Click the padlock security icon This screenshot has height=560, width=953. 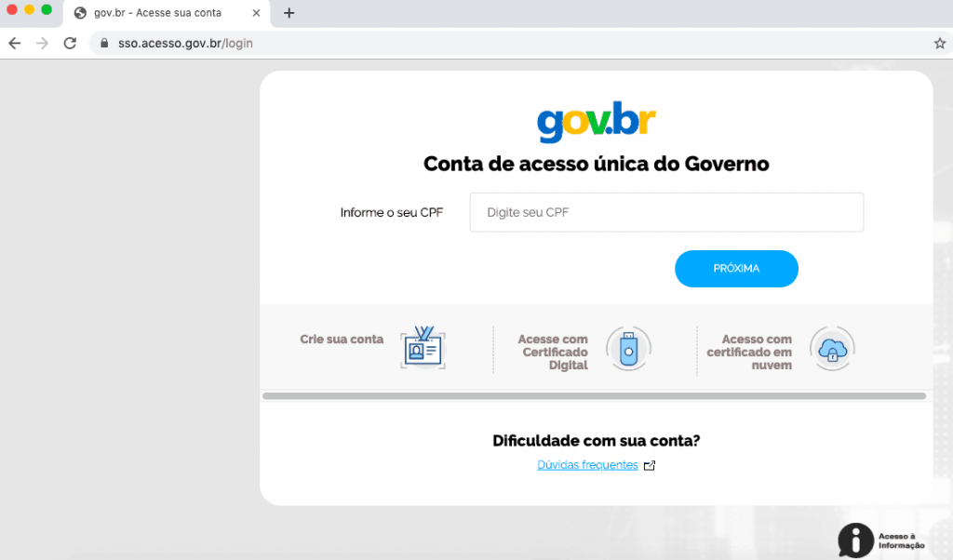tap(104, 43)
